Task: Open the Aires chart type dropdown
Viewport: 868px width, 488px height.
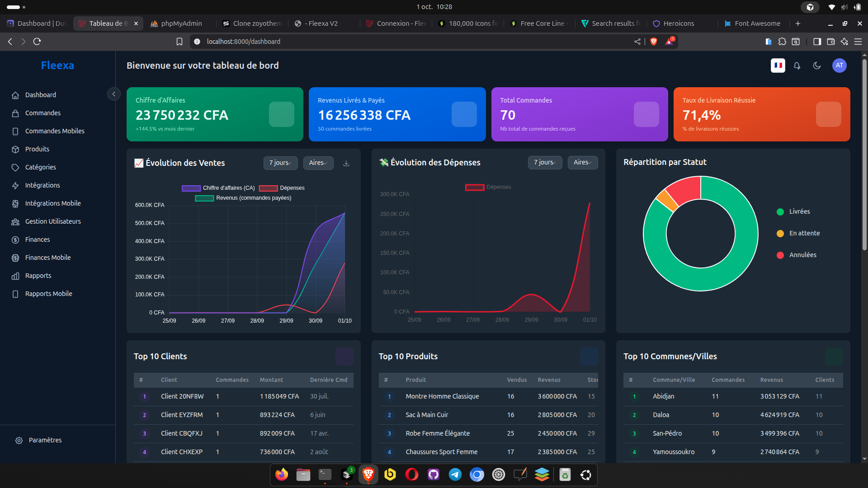Action: 318,163
